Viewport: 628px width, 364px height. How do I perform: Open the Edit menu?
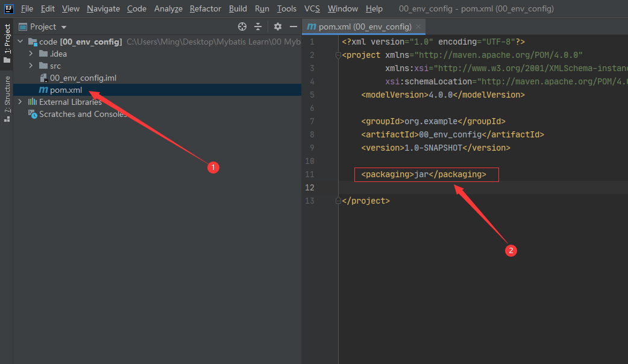(x=48, y=8)
